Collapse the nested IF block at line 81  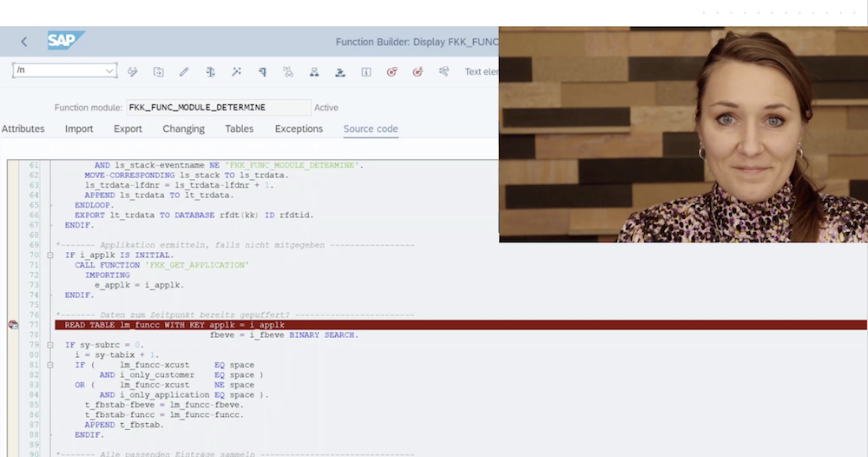tap(50, 365)
